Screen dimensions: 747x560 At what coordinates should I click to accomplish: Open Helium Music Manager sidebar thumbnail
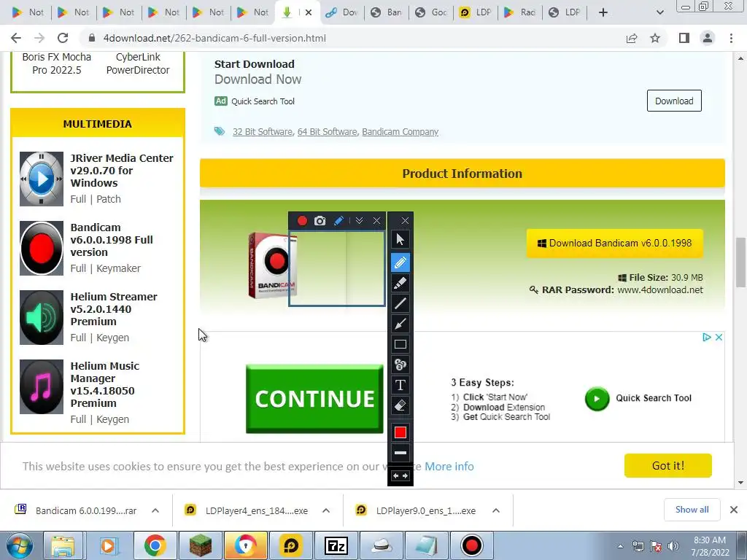pyautogui.click(x=42, y=386)
